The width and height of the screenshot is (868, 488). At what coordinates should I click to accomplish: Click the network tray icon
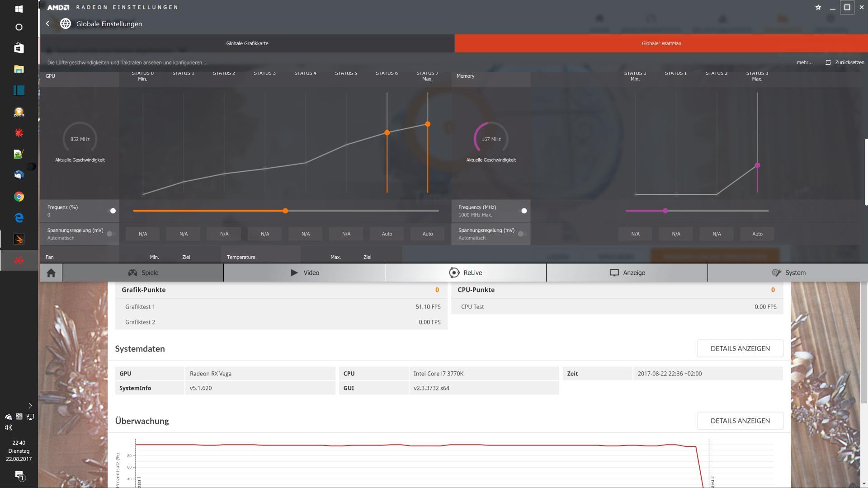(30, 417)
